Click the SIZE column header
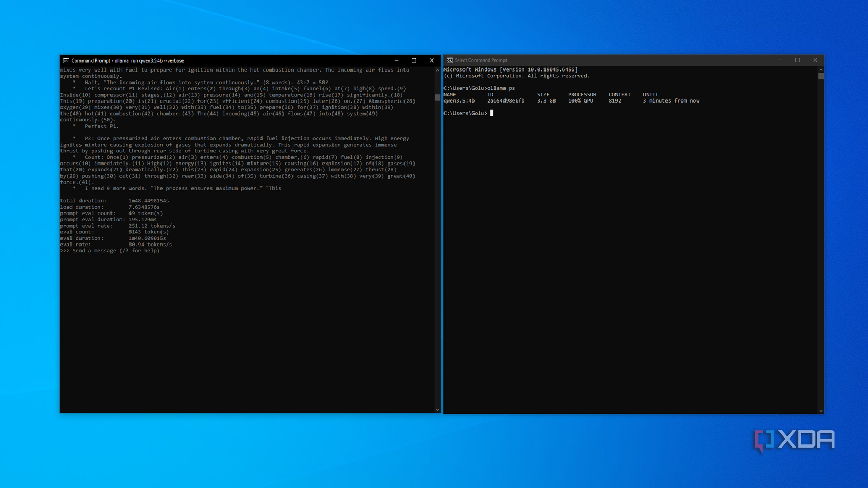 [543, 95]
